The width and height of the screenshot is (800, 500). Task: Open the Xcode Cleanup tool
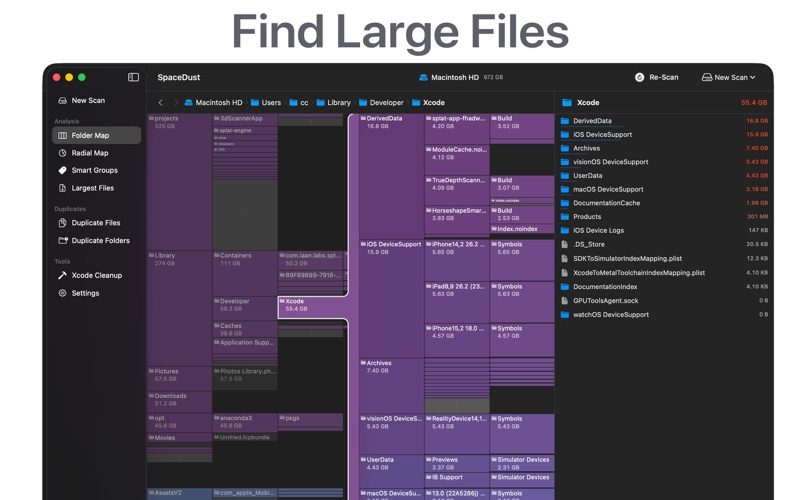click(96, 275)
